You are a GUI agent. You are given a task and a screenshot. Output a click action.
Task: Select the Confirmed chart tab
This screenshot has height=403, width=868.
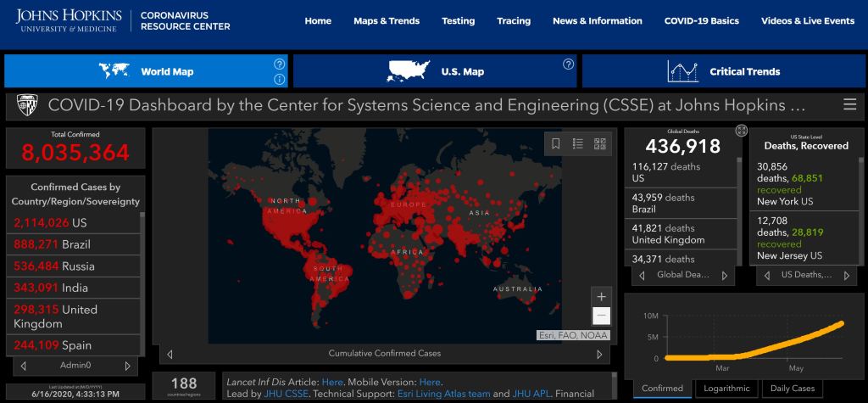click(x=662, y=389)
